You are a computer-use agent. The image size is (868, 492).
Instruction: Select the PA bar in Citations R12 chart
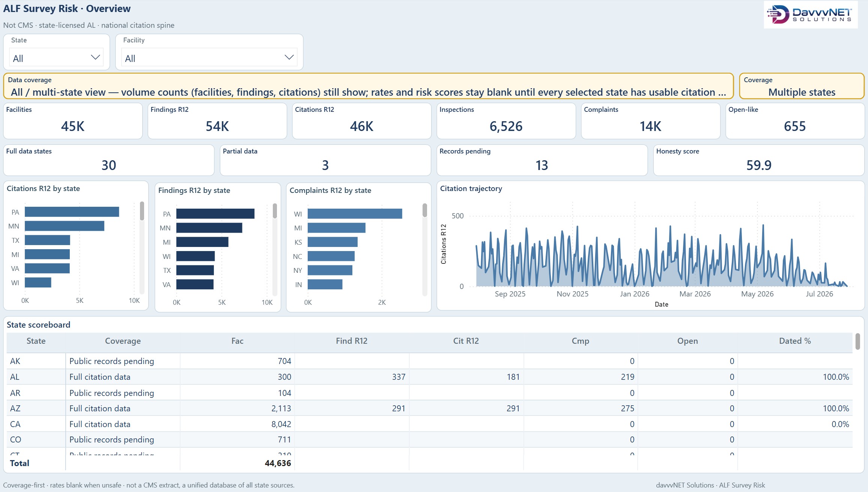point(72,212)
